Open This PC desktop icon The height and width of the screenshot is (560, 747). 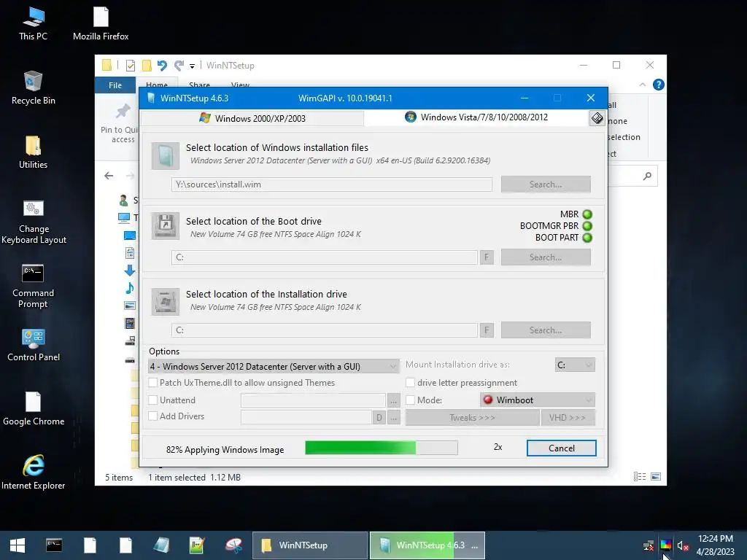[x=33, y=23]
